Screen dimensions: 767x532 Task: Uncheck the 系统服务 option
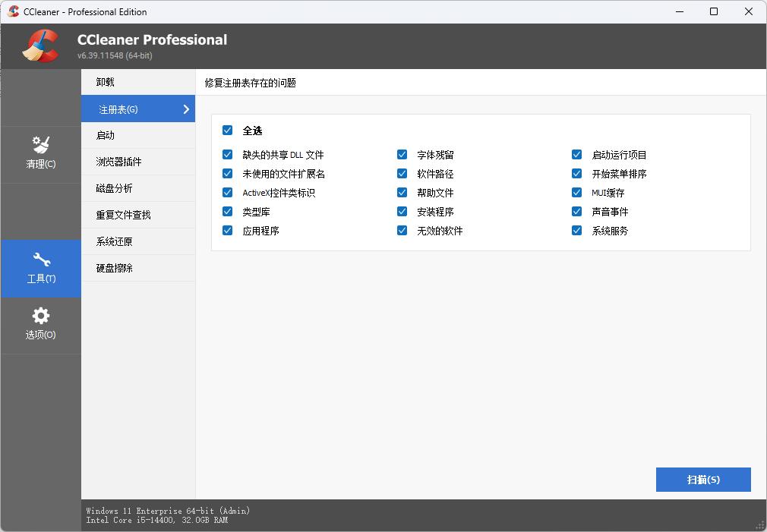pyautogui.click(x=576, y=231)
